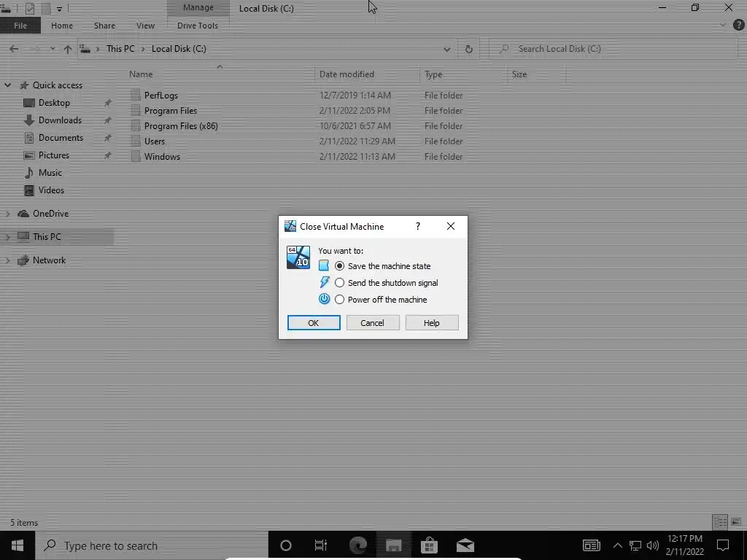Click the Windows 10 64-bit VM icon
The image size is (747, 560).
coord(298,257)
